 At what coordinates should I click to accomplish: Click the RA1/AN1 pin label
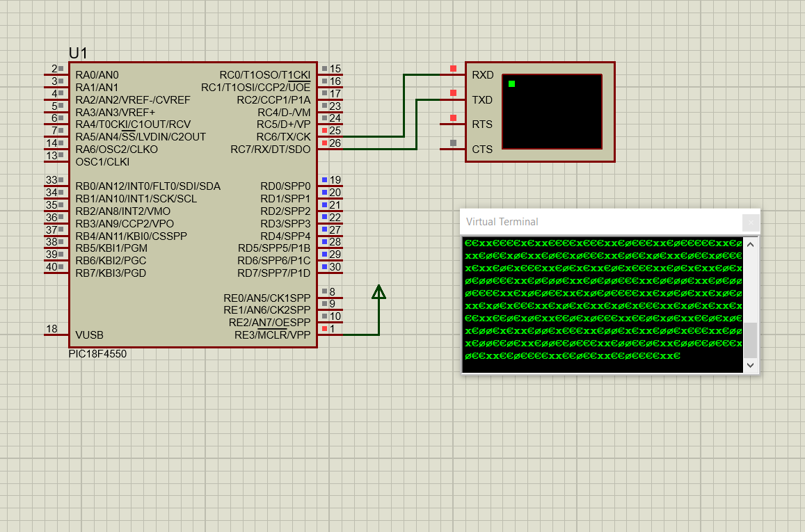97,87
